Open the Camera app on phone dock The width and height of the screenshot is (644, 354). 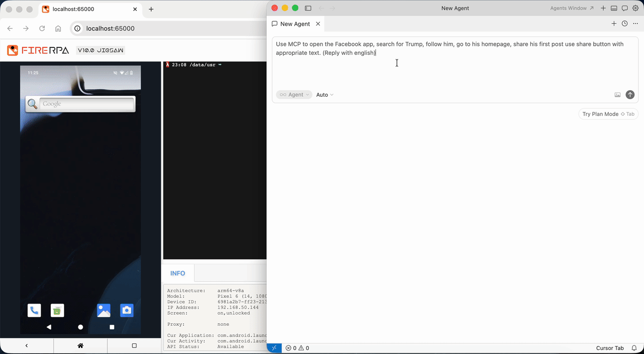[x=127, y=311]
